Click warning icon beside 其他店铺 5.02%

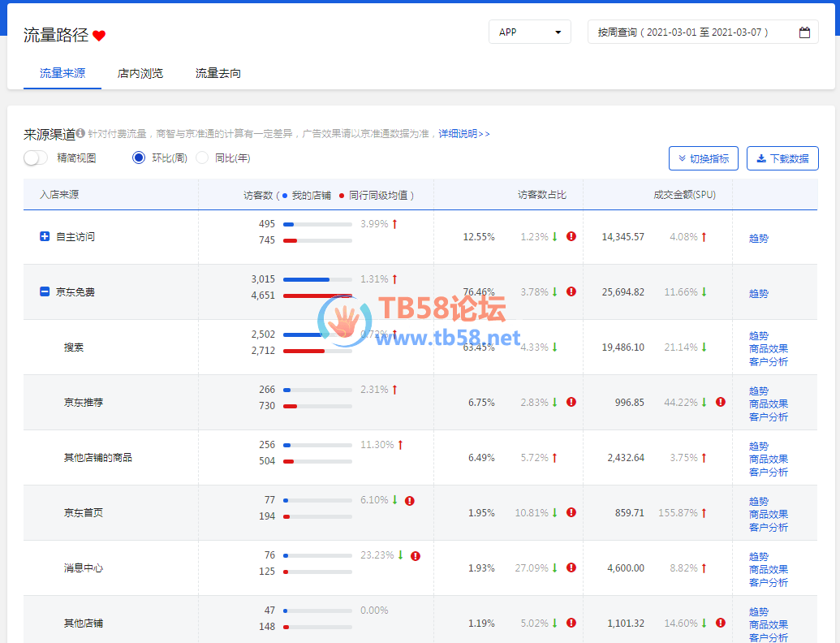pyautogui.click(x=571, y=623)
